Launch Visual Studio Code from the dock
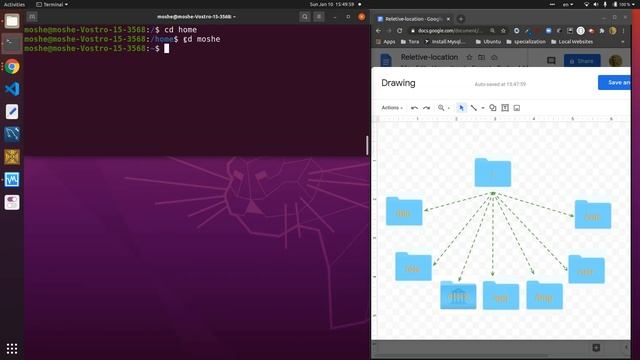 [12, 89]
